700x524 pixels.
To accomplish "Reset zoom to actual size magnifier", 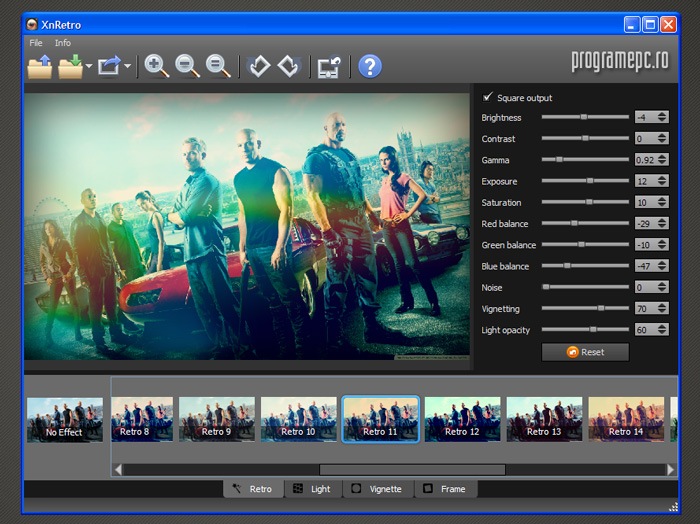I will pyautogui.click(x=218, y=67).
